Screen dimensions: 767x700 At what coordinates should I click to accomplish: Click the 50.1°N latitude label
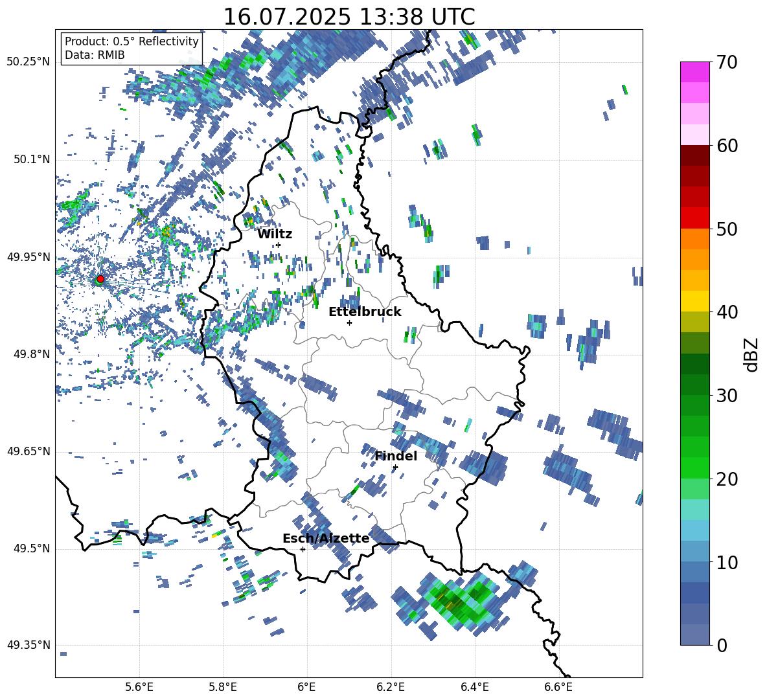pyautogui.click(x=32, y=159)
